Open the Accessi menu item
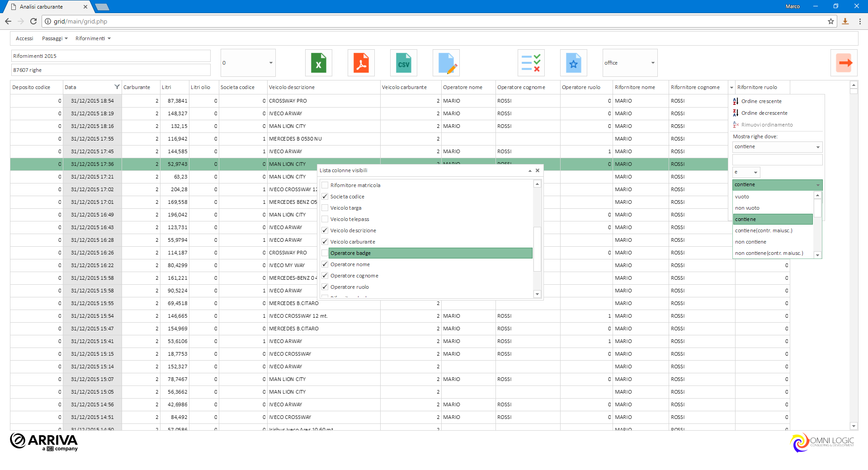Image resolution: width=868 pixels, height=470 pixels. pyautogui.click(x=24, y=38)
